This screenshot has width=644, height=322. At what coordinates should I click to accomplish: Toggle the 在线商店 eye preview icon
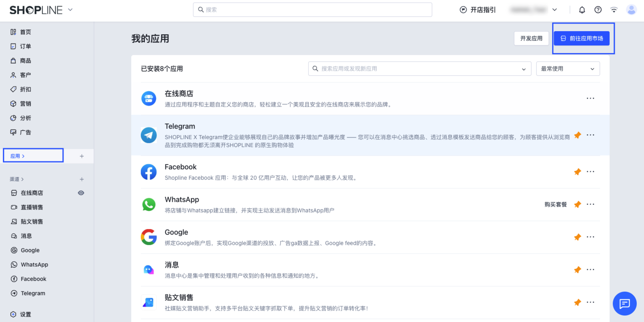coord(81,193)
